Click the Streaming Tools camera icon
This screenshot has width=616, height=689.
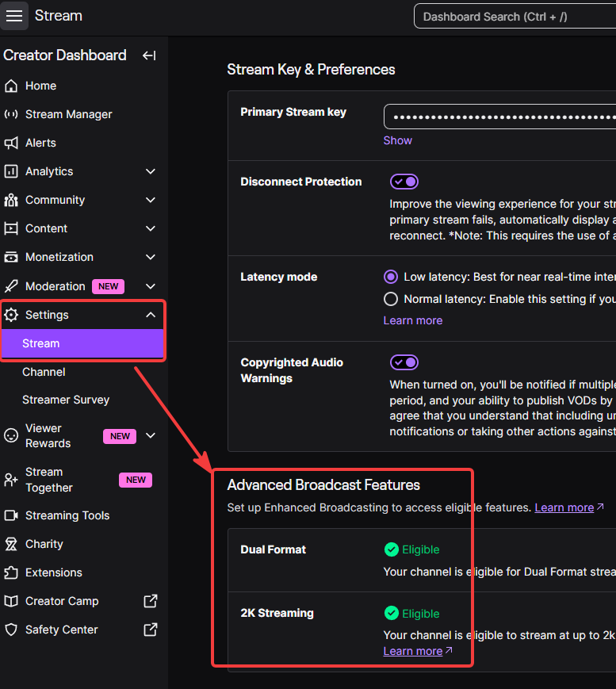point(11,515)
